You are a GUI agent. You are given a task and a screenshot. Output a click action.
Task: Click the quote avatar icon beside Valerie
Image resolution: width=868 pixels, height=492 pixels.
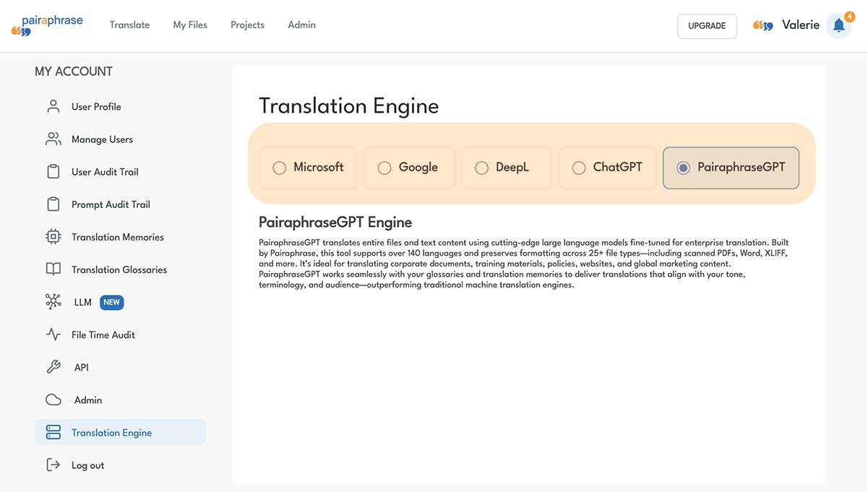pos(763,26)
